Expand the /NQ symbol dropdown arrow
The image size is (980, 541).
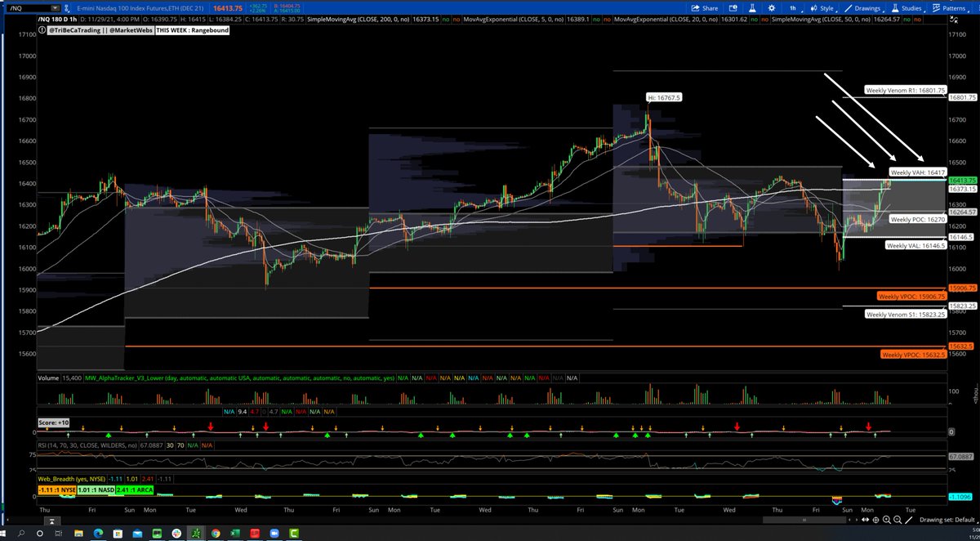click(55, 8)
